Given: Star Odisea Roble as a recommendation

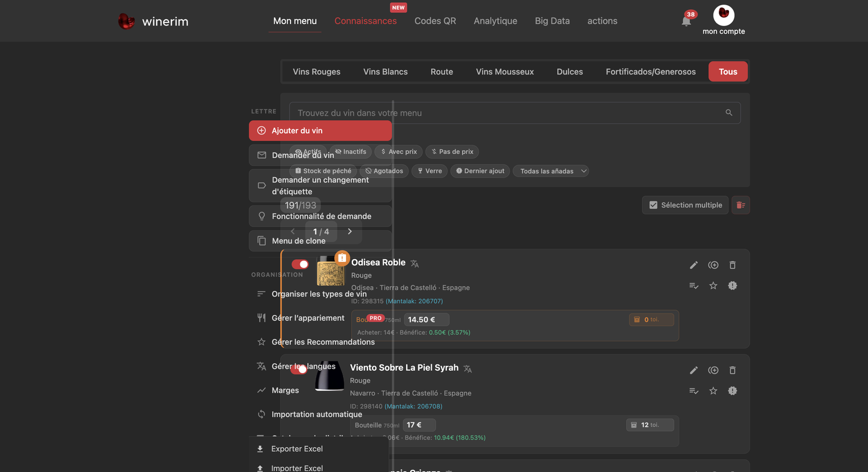Looking at the screenshot, I should [713, 286].
